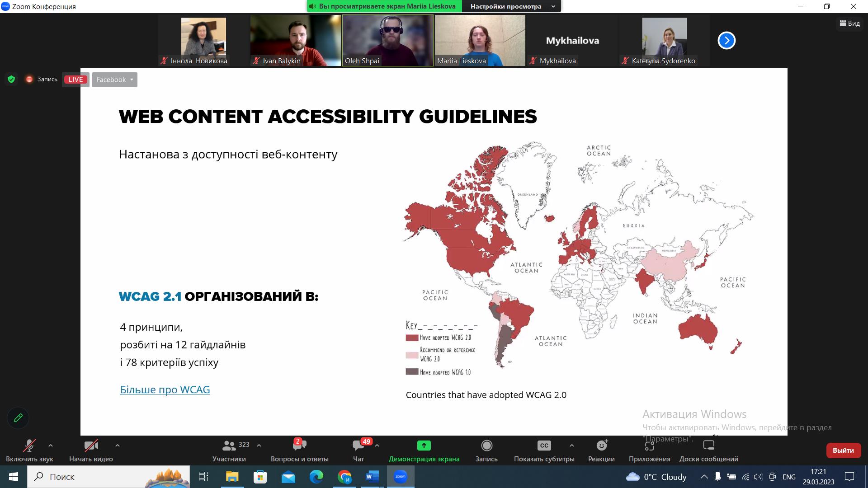Follow the Більше про WCAG link
868x488 pixels.
tap(165, 389)
